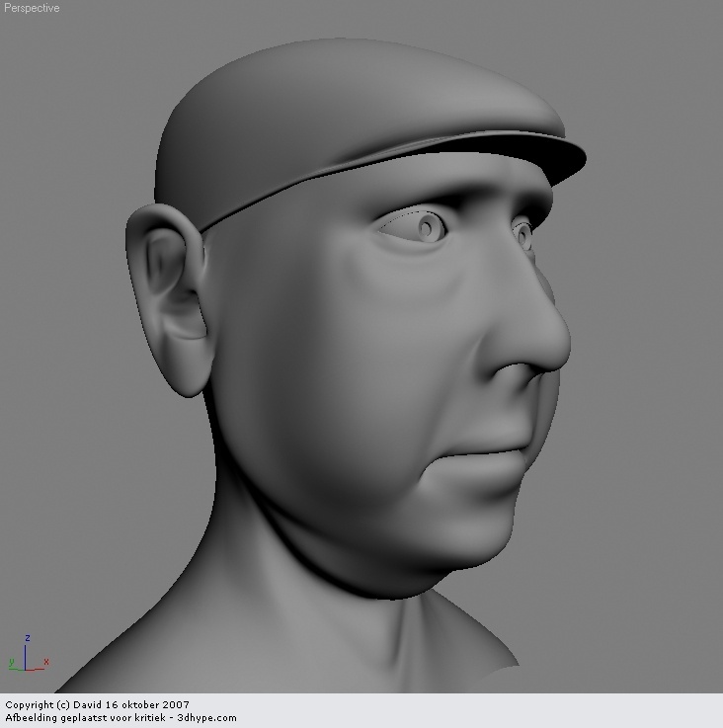Screen dimensions: 723x728
Task: Click the XYZ axis gizmo
Action: [29, 653]
